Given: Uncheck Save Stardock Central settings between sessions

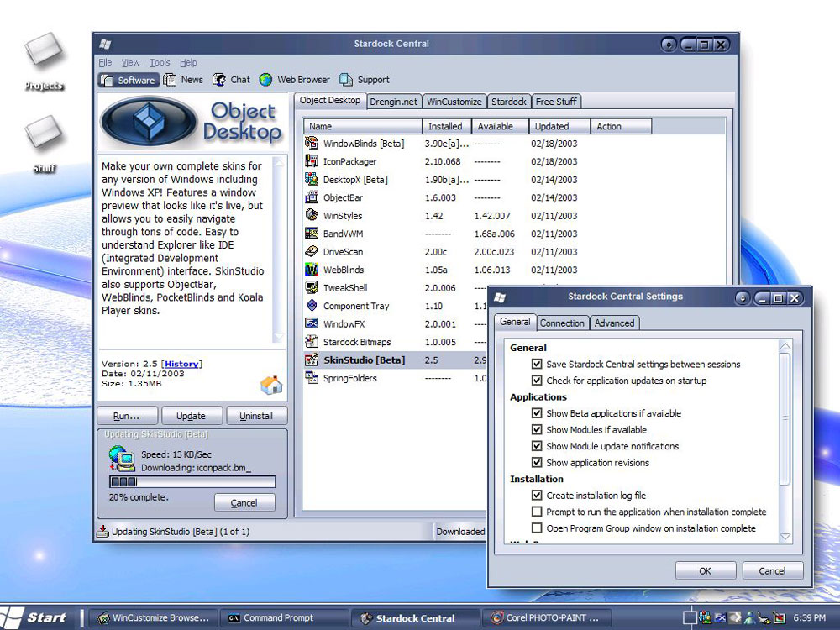Looking at the screenshot, I should pyautogui.click(x=537, y=365).
